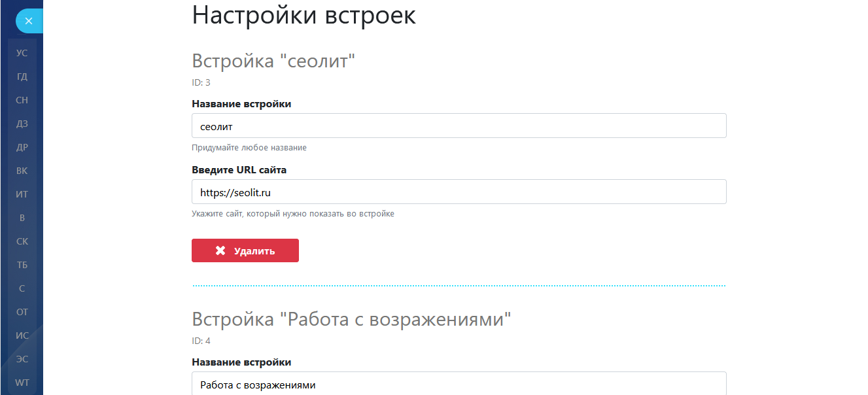Select the ЭС sidebar item
Image resolution: width=868 pixels, height=395 pixels.
point(22,359)
